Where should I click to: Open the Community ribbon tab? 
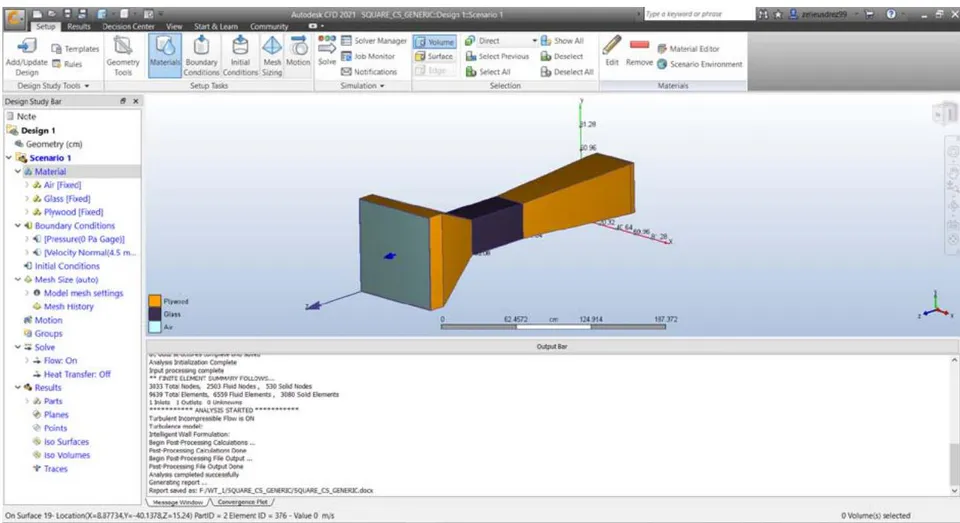point(269,26)
